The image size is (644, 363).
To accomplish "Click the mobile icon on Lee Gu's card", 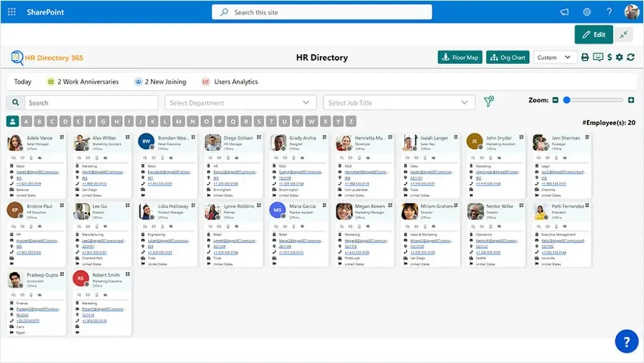I will click(97, 226).
